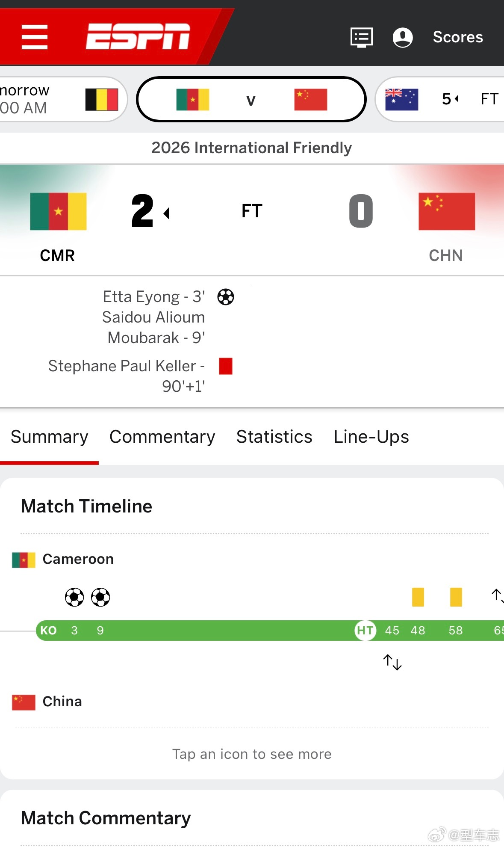
Task: Tap the yellow card at 58 minutes
Action: point(456,597)
